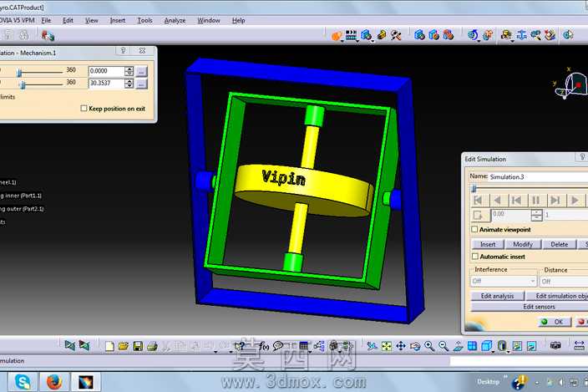Confirm Edit Simulation with OK
588x392 pixels.
tap(555, 322)
